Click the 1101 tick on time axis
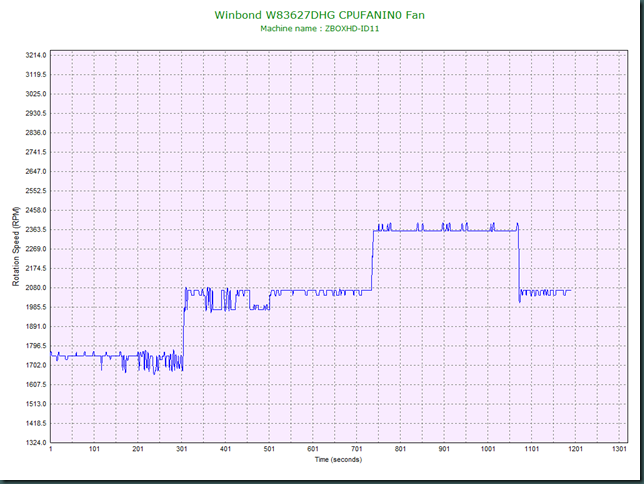The height and width of the screenshot is (484, 644). pos(532,449)
